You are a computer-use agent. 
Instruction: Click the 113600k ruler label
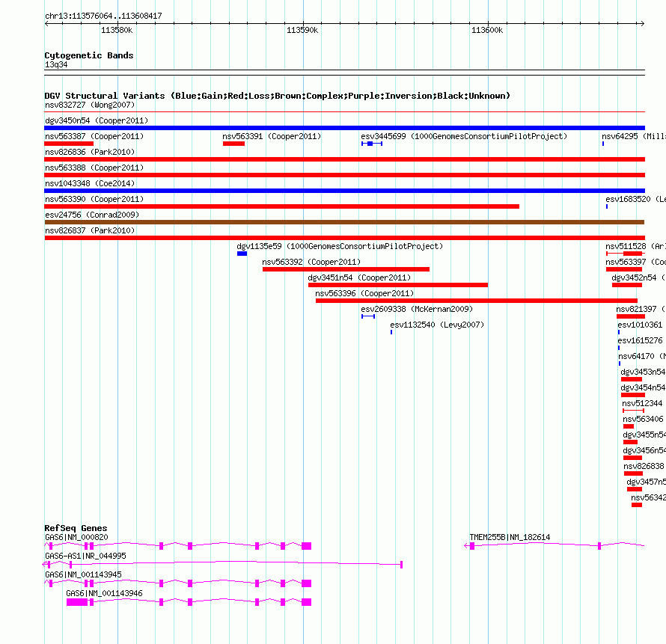point(486,30)
